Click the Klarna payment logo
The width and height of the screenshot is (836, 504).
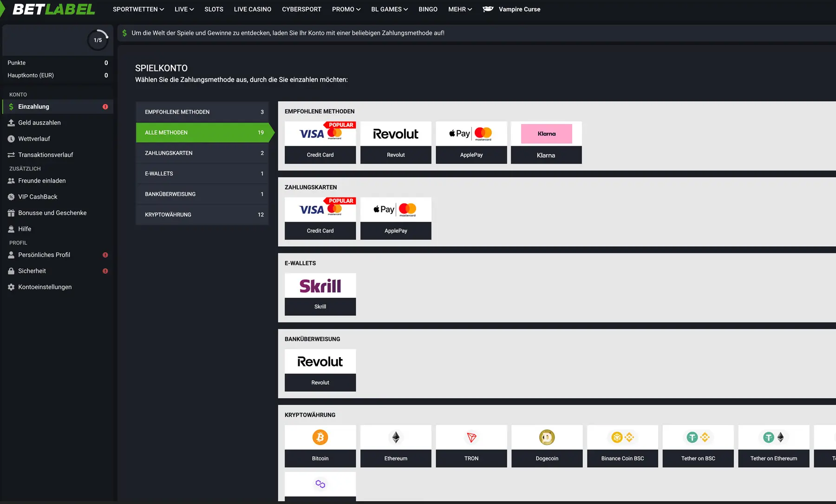(546, 134)
